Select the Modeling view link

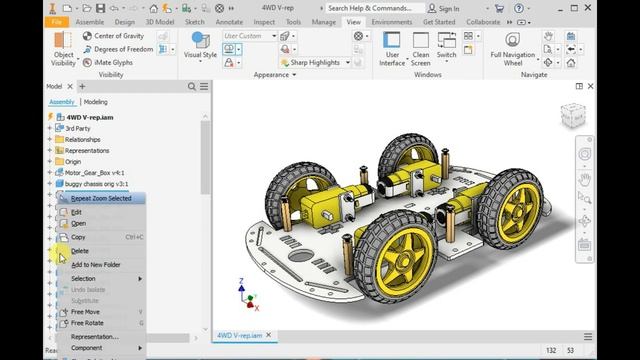pyautogui.click(x=96, y=102)
